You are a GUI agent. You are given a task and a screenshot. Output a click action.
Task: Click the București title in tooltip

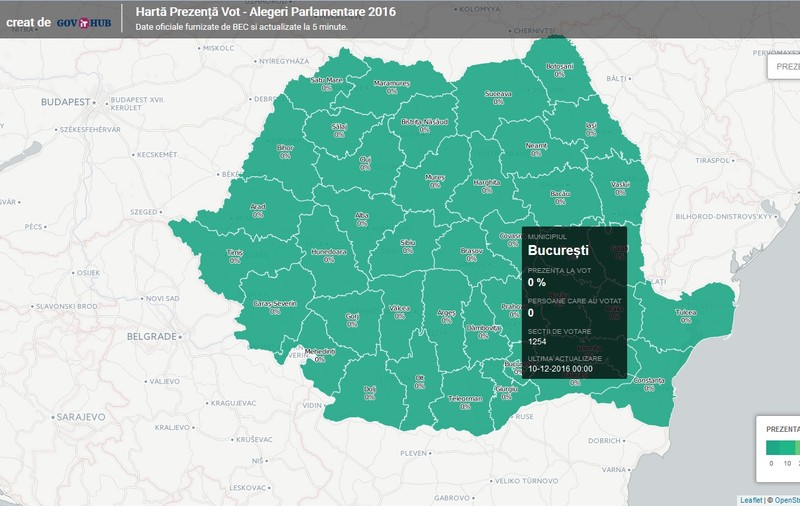click(558, 250)
